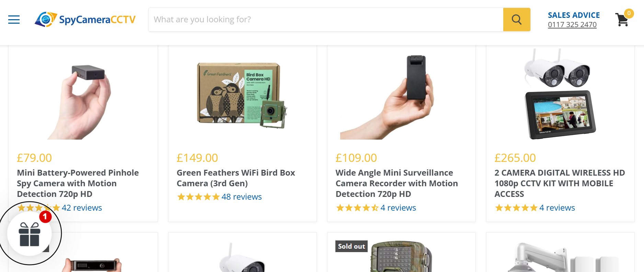Click the SpyCameraCCTV logo
Image resolution: width=644 pixels, height=272 pixels.
tap(85, 20)
